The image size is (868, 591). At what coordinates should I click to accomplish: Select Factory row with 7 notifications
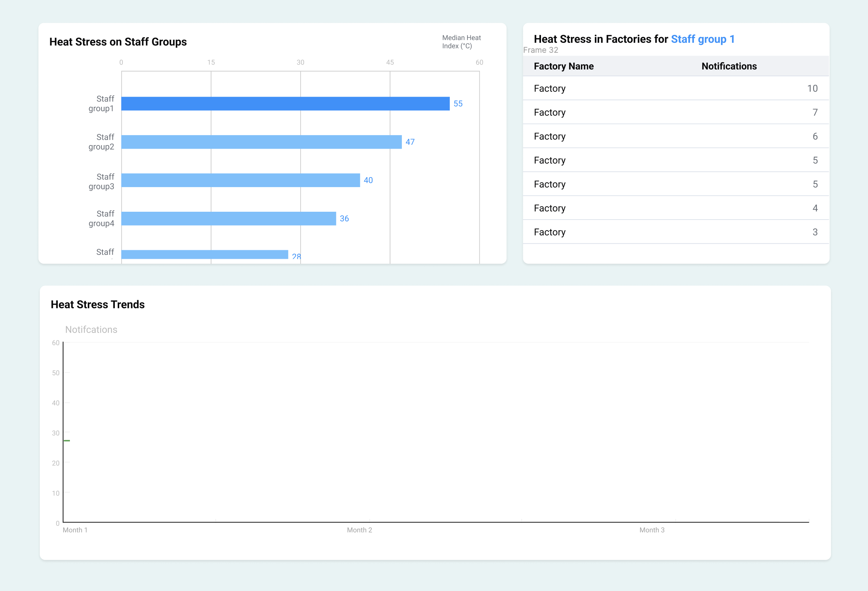pyautogui.click(x=676, y=112)
